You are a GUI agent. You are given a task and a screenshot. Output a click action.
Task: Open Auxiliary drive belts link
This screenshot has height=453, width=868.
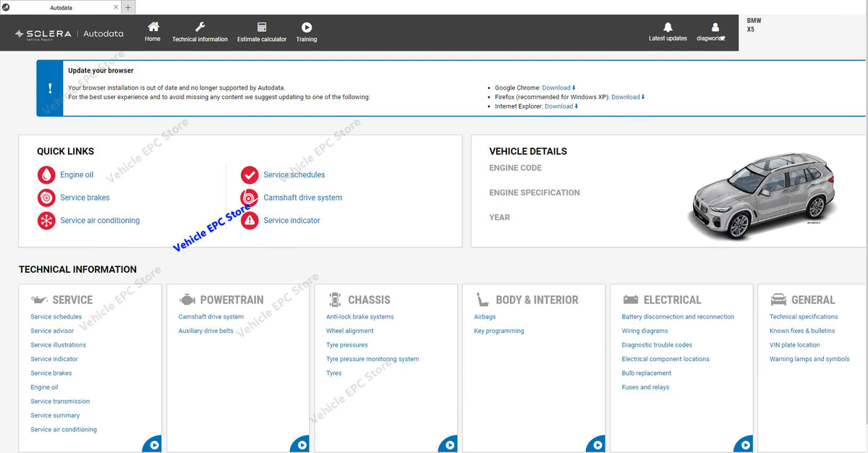pos(206,331)
